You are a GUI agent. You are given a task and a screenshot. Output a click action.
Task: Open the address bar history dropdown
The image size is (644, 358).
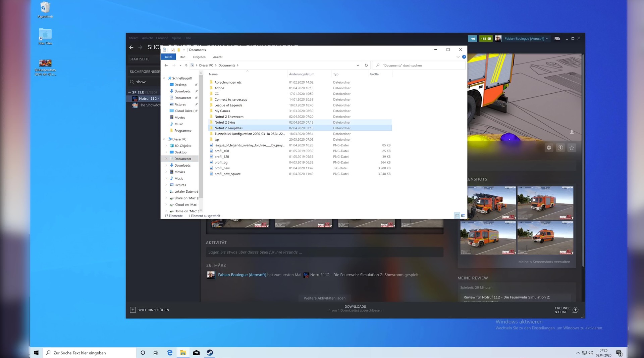[x=358, y=65]
